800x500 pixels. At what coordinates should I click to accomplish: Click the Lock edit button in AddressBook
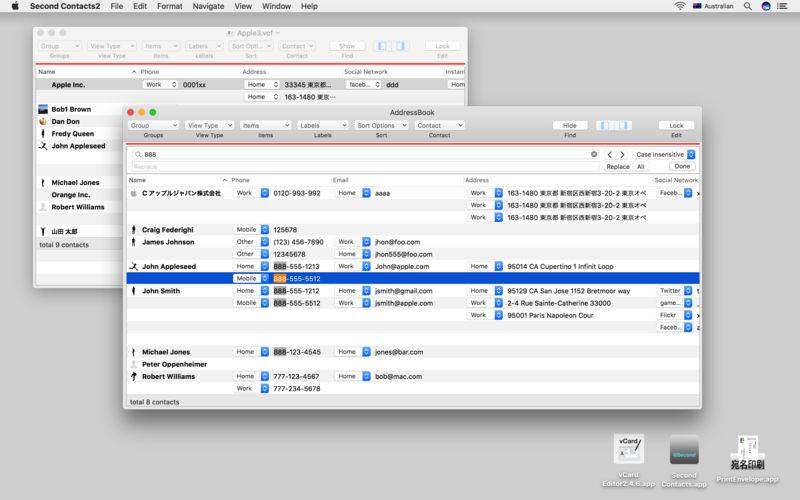click(x=676, y=126)
